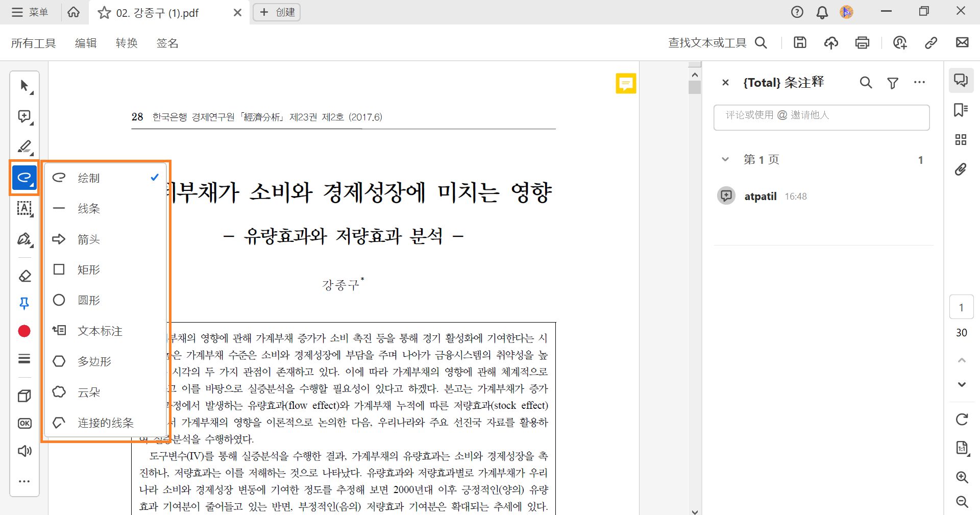Screen dimensions: 980x515
Task: Zoom in on the document
Action: tap(962, 477)
